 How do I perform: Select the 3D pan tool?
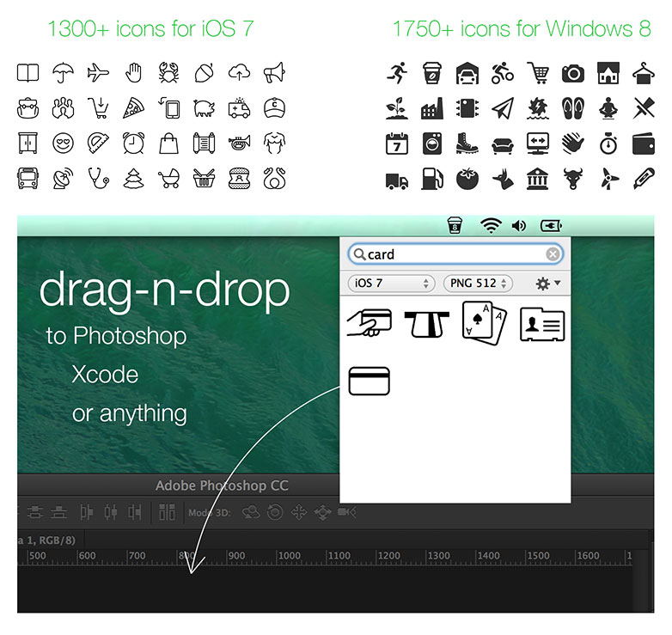(299, 513)
